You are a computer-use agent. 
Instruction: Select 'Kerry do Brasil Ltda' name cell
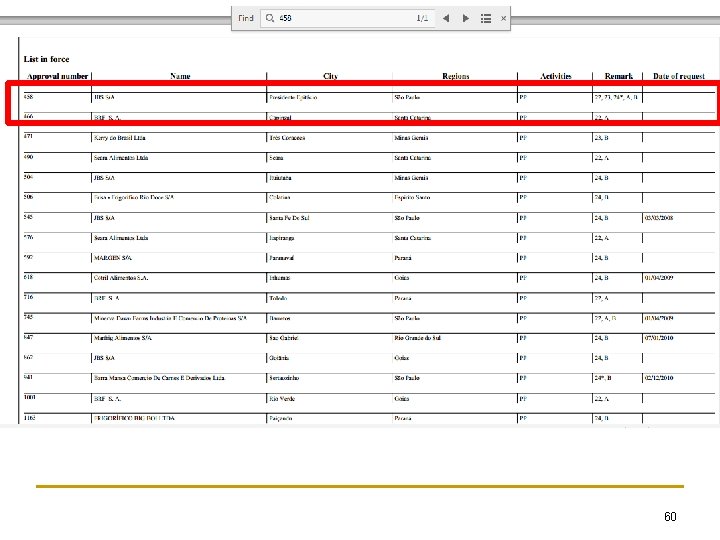pyautogui.click(x=119, y=138)
